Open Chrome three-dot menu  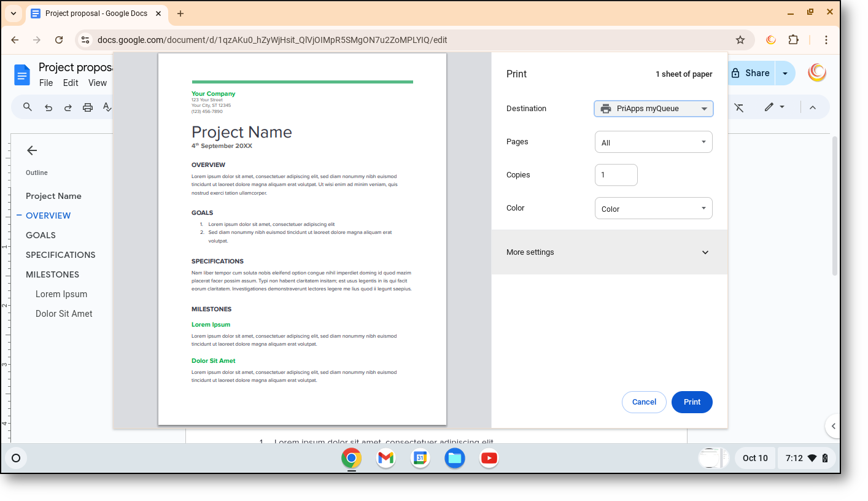point(826,40)
